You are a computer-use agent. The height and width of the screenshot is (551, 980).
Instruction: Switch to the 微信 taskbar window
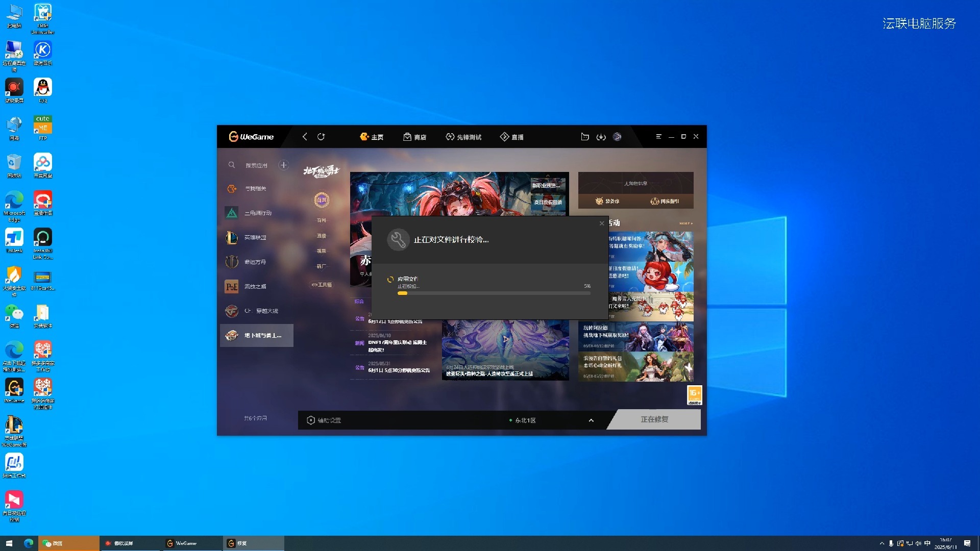click(69, 543)
